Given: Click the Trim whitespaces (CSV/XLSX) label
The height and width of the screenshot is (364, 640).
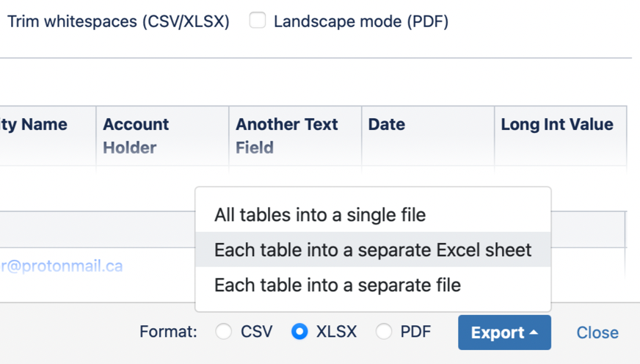Looking at the screenshot, I should [118, 21].
